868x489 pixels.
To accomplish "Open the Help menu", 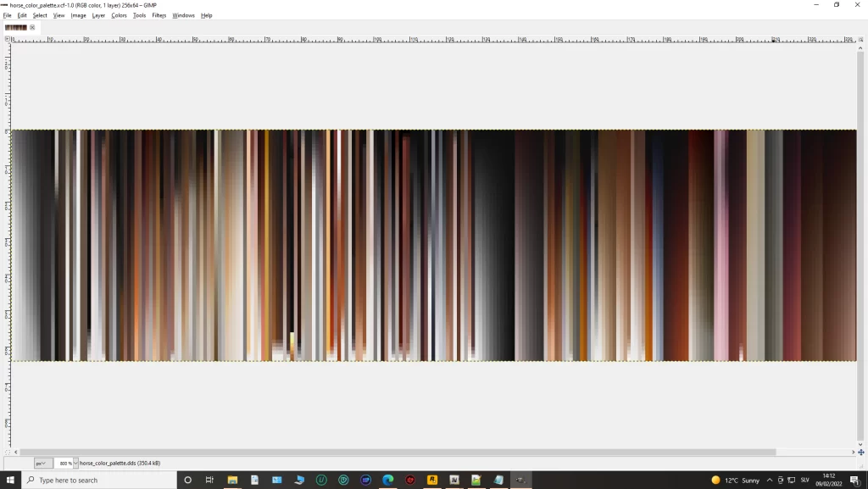I will tap(207, 15).
